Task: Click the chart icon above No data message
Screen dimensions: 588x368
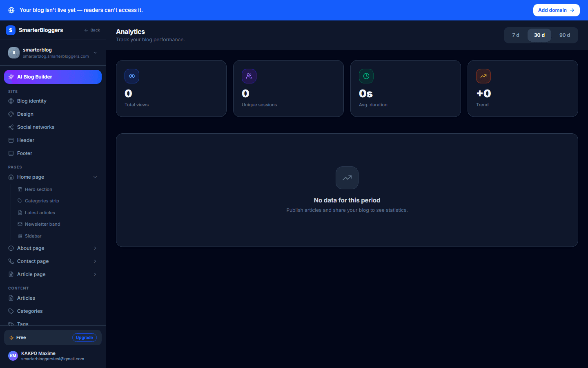Action: pyautogui.click(x=347, y=178)
